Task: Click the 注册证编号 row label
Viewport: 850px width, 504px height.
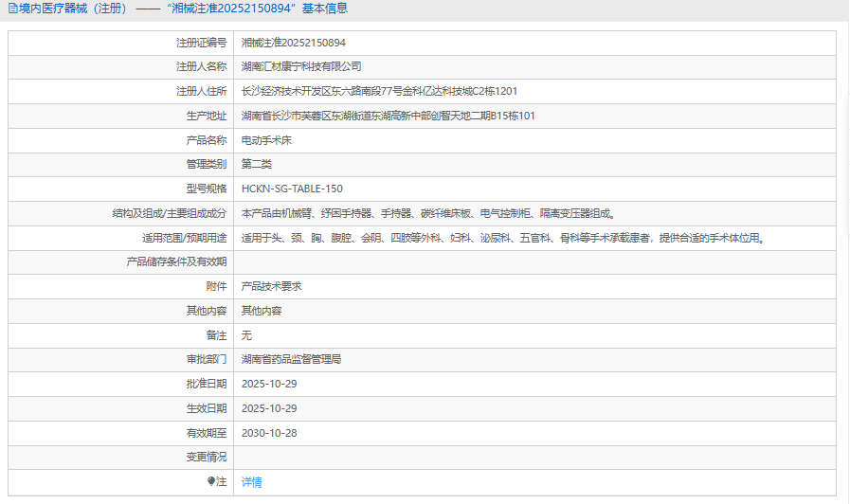Action: click(201, 43)
